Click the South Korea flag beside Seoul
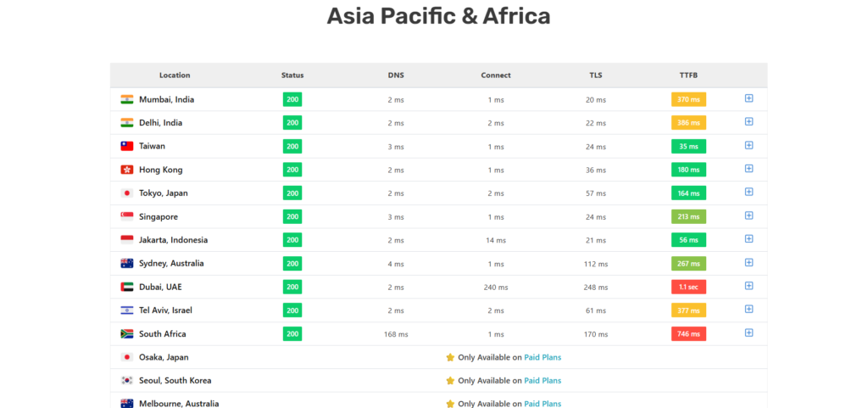 127,381
